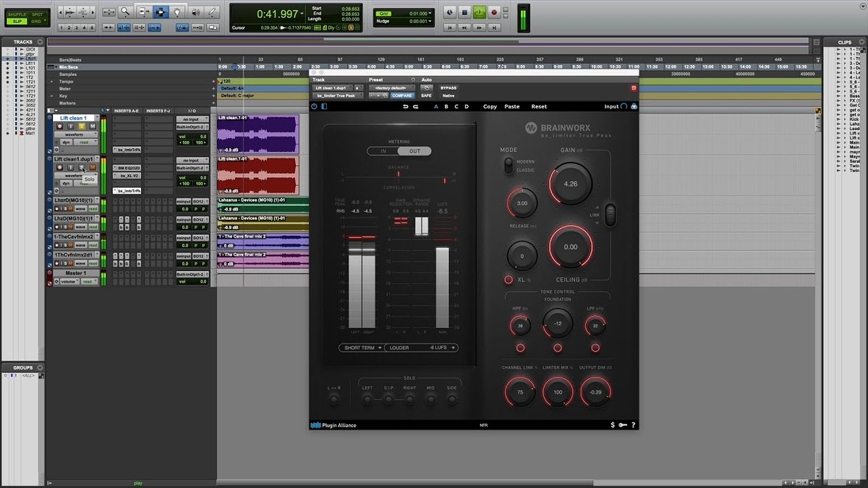Viewport: 868px width, 488px height.
Task: Click the transport Stop button
Action: (465, 12)
